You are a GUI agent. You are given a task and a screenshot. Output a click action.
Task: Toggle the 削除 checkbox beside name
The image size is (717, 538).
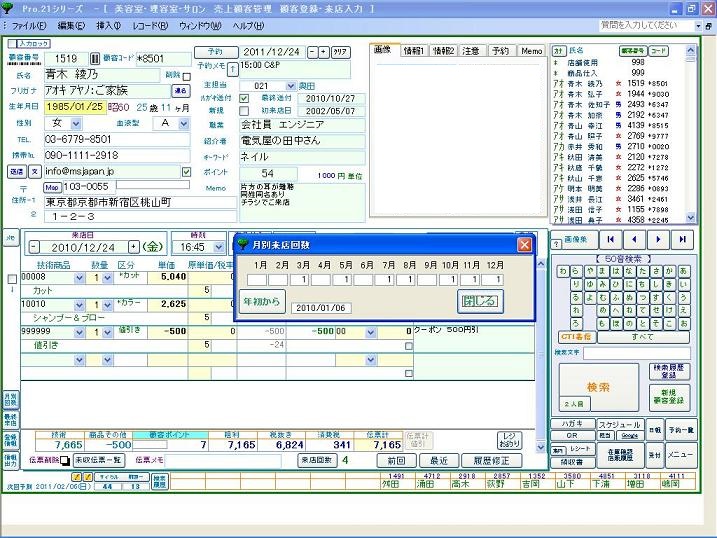coord(187,76)
